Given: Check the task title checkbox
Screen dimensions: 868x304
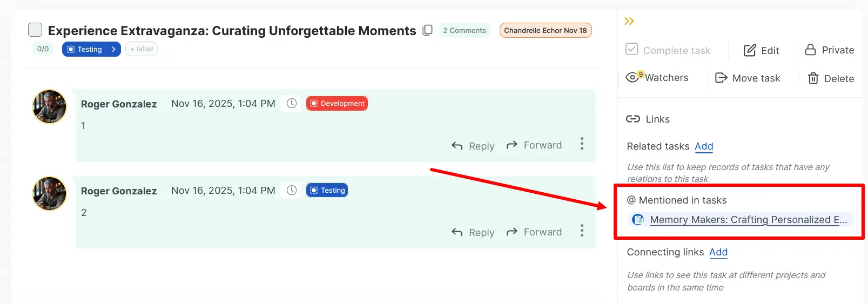Looking at the screenshot, I should [35, 30].
